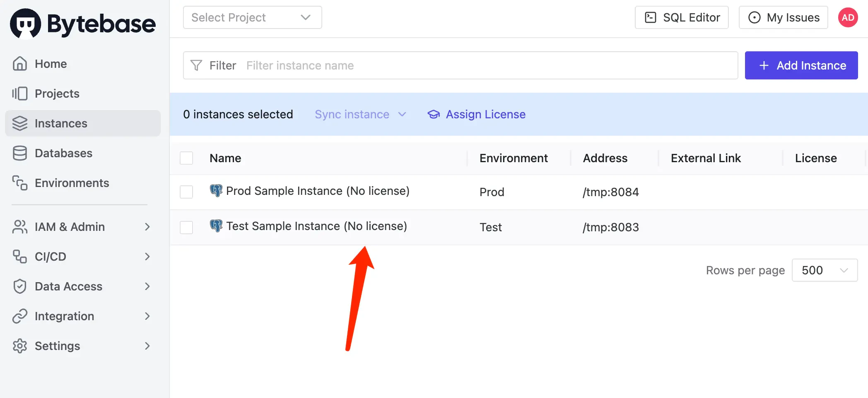Click the Environments sidebar icon

click(20, 183)
